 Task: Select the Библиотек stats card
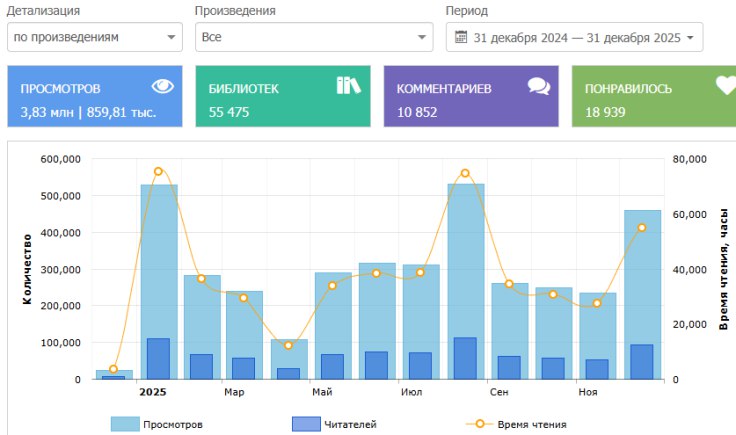coord(282,97)
